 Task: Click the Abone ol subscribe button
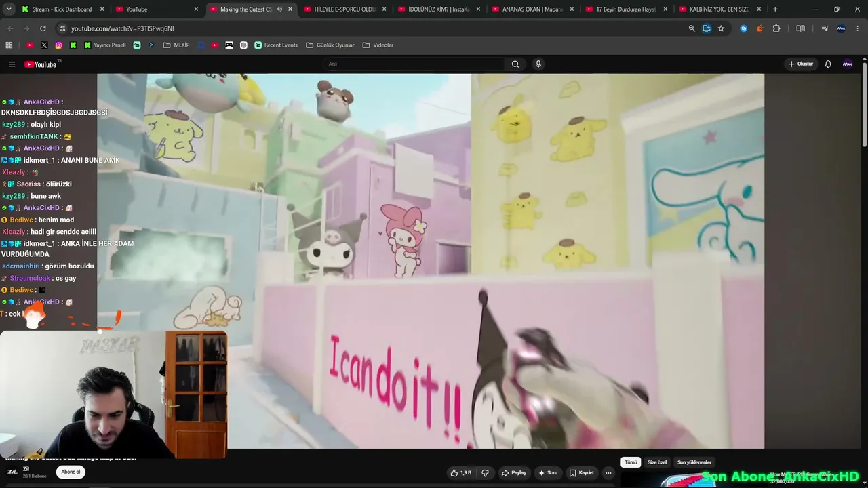pos(71,472)
